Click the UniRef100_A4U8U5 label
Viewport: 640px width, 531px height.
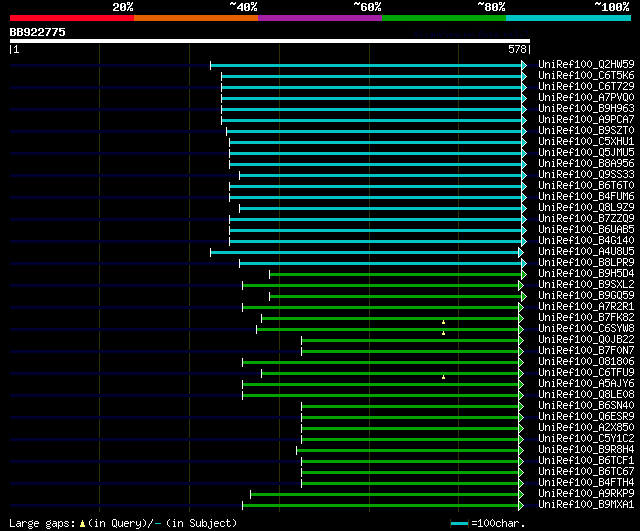click(586, 252)
